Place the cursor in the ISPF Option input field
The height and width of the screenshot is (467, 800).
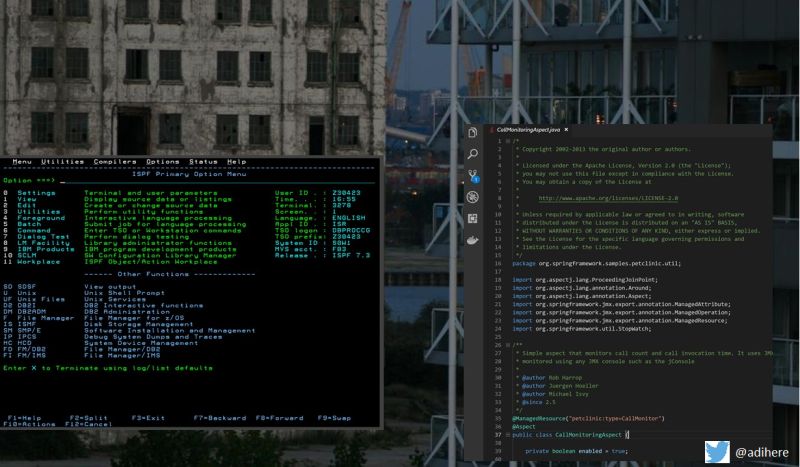point(217,181)
